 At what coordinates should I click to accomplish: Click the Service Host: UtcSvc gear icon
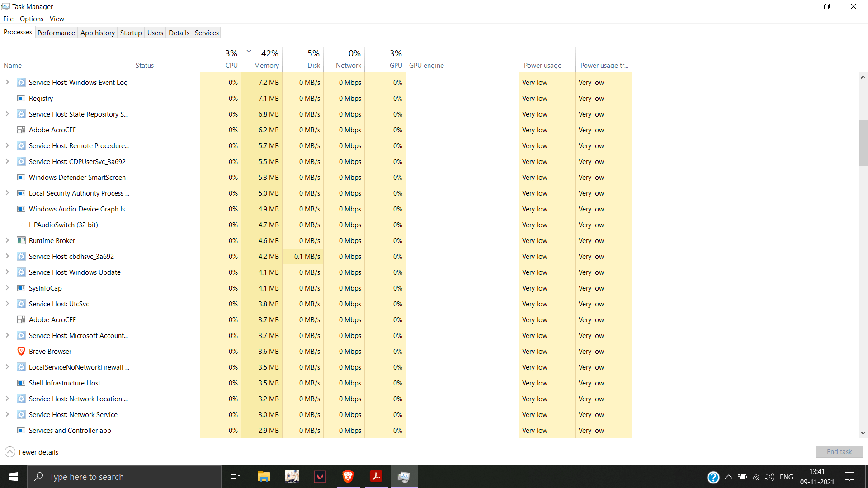[x=21, y=304]
